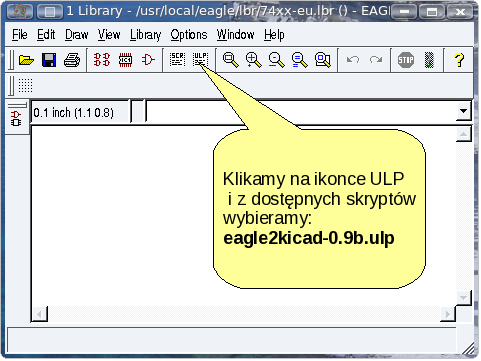Close the EAGLE library window
The width and height of the screenshot is (481, 361).
pyautogui.click(x=460, y=12)
